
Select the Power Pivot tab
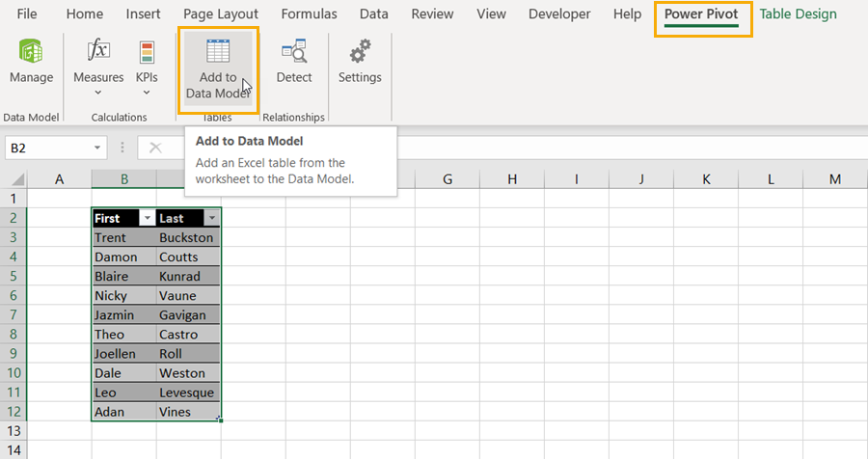701,14
